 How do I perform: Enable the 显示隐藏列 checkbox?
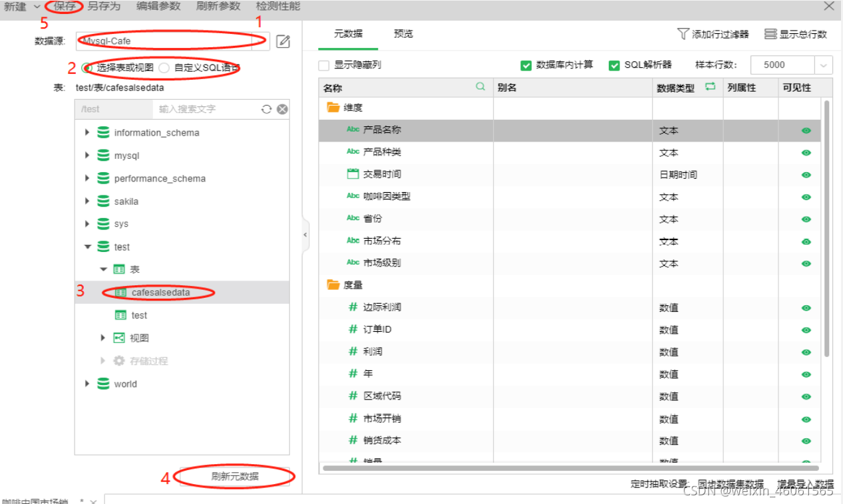pos(324,66)
